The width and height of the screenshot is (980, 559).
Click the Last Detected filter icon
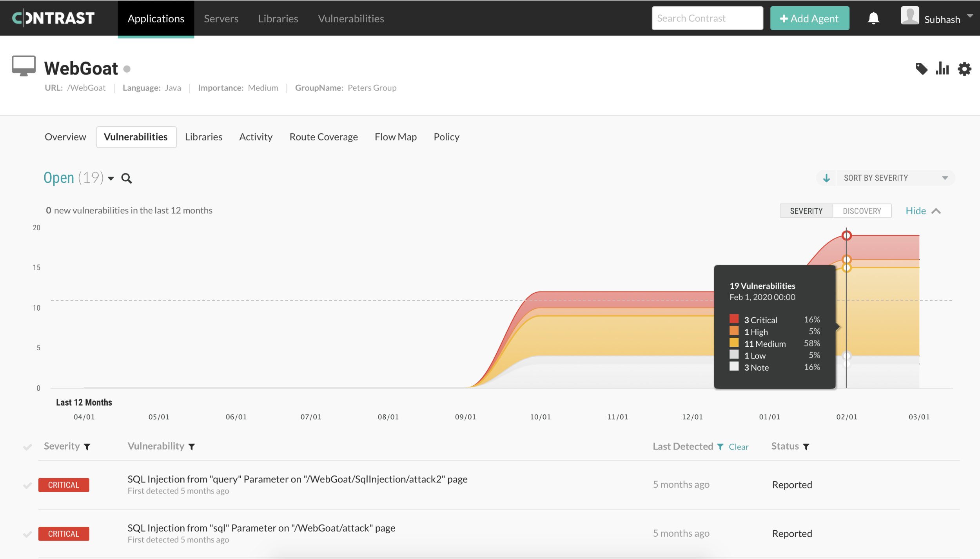tap(720, 447)
